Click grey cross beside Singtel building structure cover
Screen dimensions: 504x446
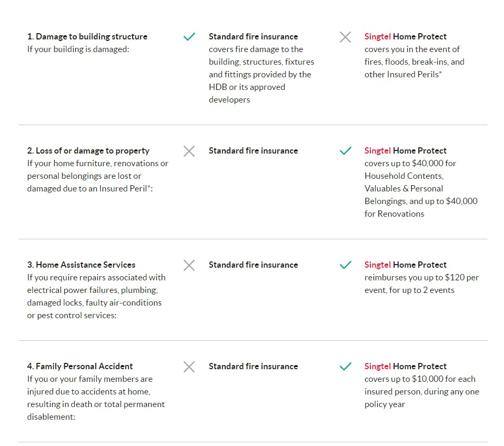[x=345, y=37]
